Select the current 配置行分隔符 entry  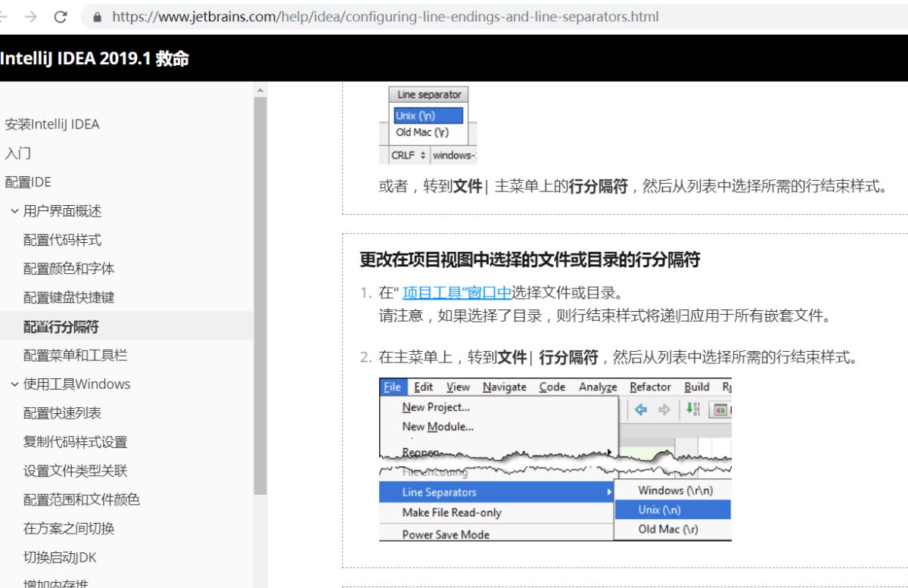tap(61, 327)
